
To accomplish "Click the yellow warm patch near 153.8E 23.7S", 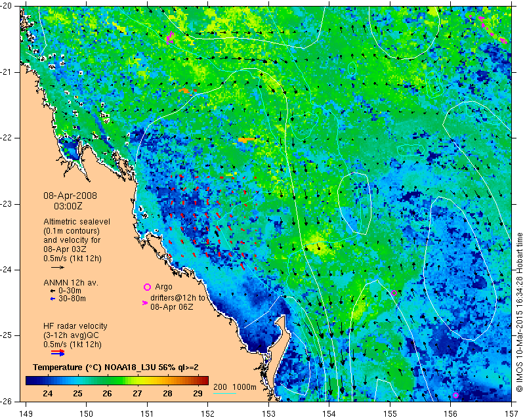I will click(316, 243).
